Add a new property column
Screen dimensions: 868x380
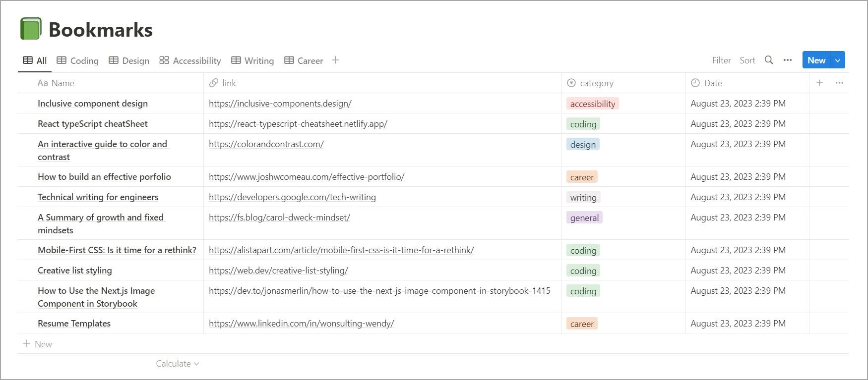pyautogui.click(x=819, y=83)
